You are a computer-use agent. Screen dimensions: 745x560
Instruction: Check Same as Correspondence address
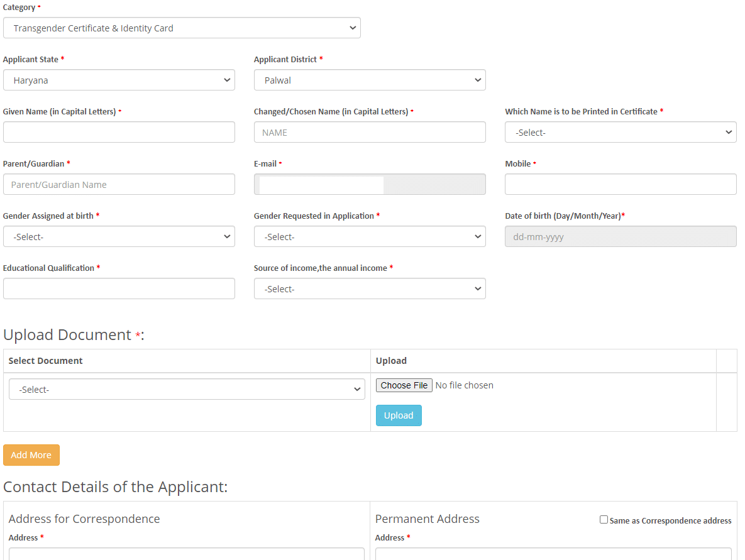pyautogui.click(x=604, y=520)
